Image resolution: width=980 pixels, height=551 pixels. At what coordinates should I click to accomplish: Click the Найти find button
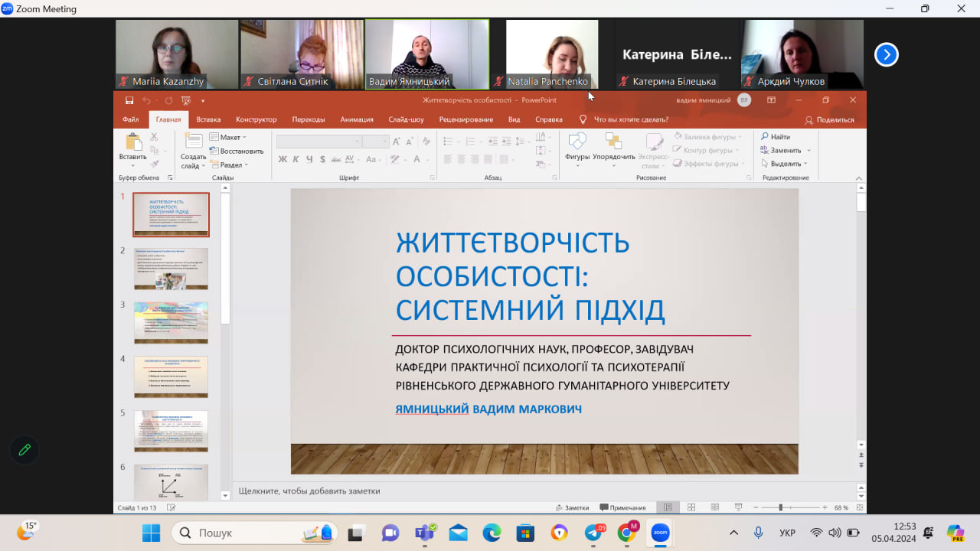776,137
